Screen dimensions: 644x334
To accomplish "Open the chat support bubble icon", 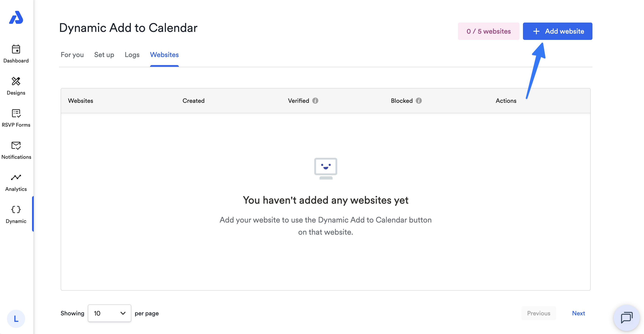I will point(626,318).
